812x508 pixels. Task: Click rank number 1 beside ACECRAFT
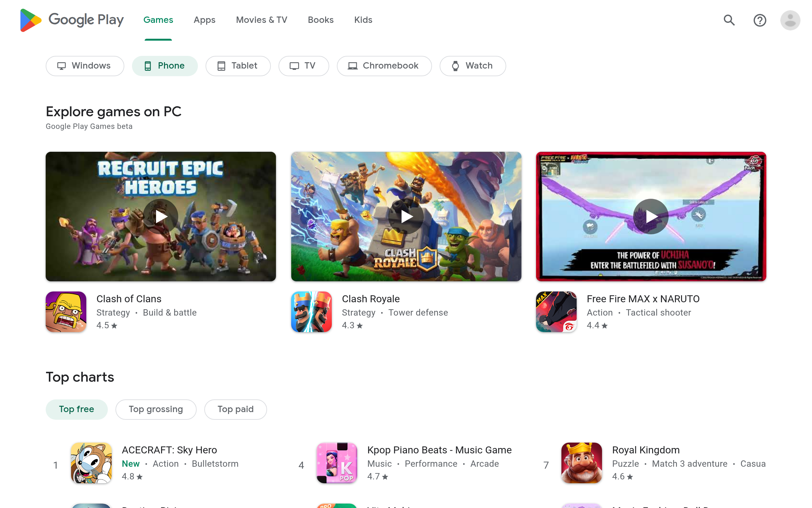pos(56,465)
